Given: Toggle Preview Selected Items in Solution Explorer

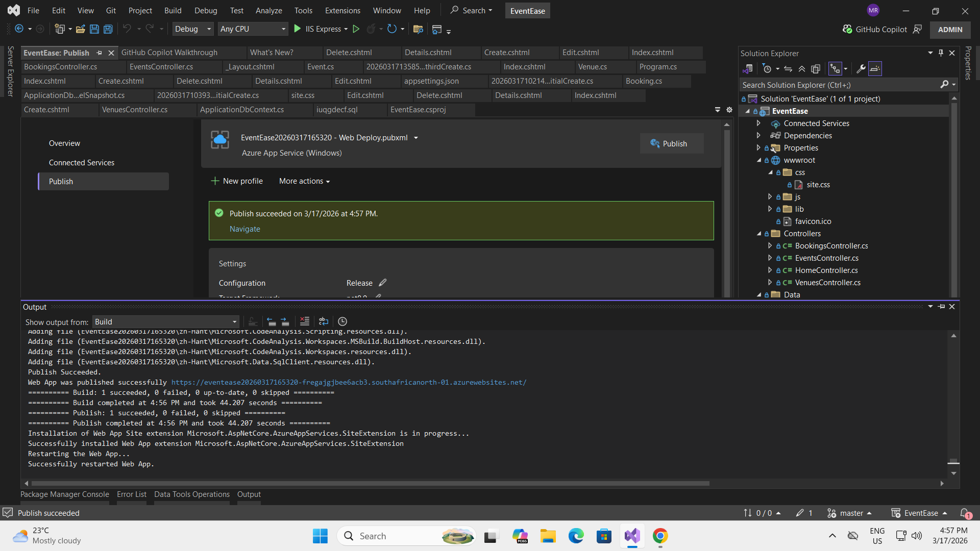Looking at the screenshot, I should (x=875, y=69).
